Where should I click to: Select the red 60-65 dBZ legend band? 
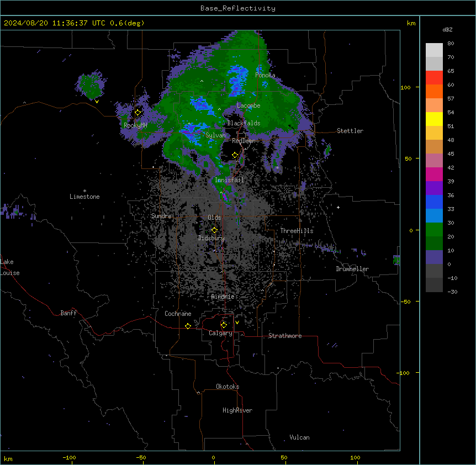click(434, 78)
